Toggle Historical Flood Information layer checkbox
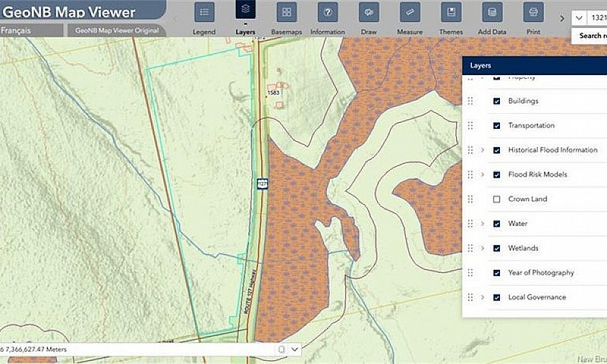The width and height of the screenshot is (607, 364). tap(497, 150)
